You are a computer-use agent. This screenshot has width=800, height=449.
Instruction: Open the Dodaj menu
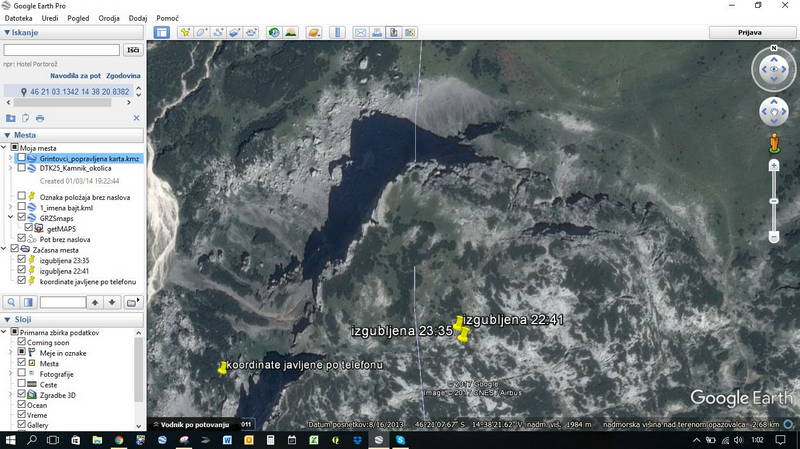(138, 18)
